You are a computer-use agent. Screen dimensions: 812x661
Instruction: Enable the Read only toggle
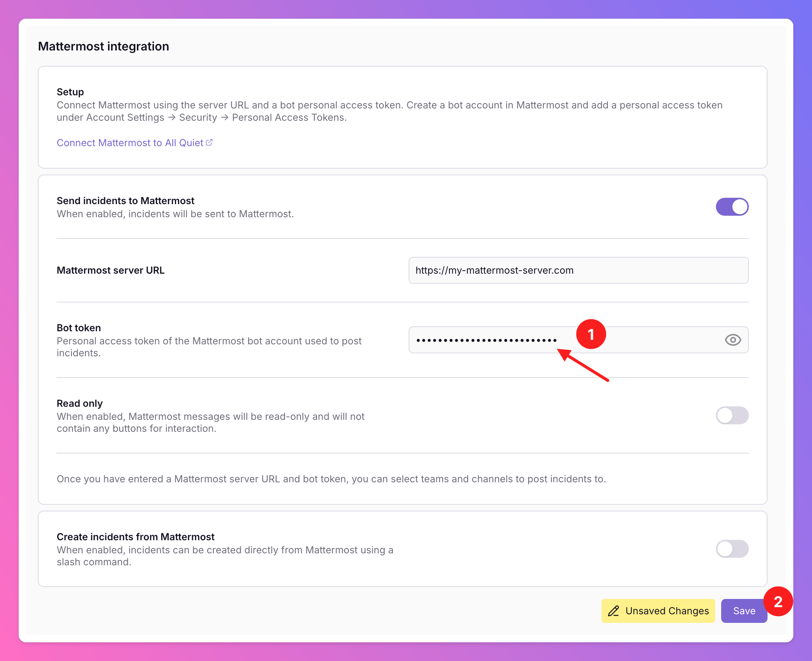(732, 415)
